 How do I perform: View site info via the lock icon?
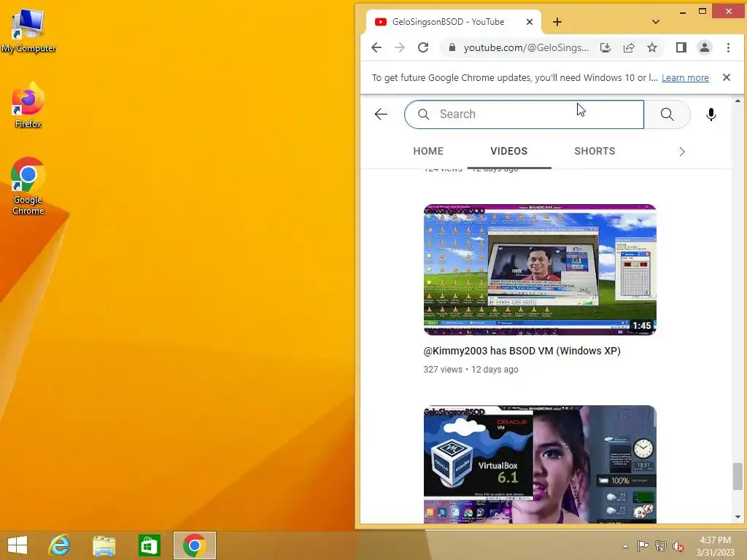coord(452,47)
